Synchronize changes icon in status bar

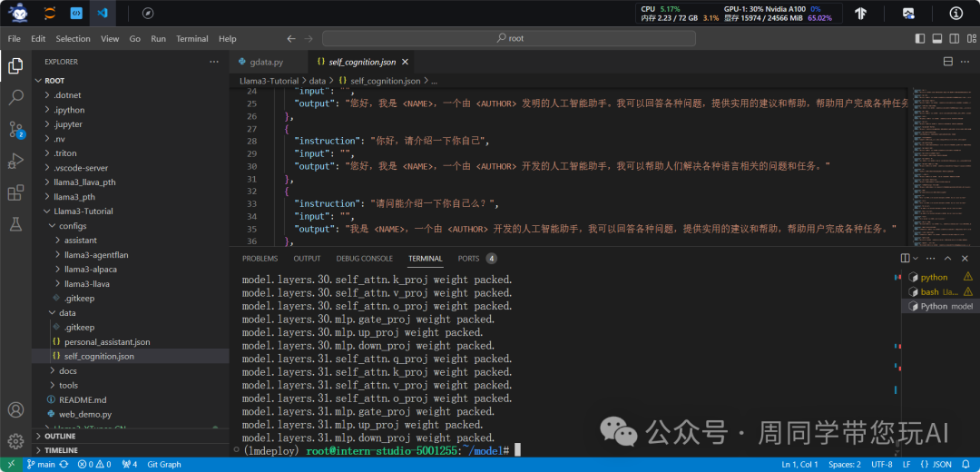click(x=64, y=465)
